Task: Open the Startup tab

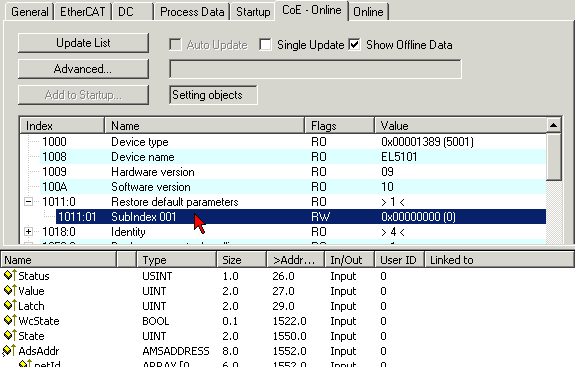Action: tap(253, 12)
